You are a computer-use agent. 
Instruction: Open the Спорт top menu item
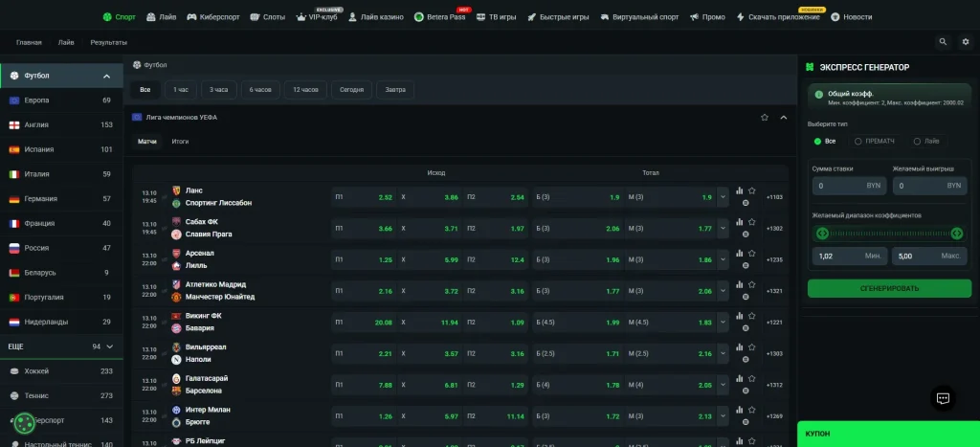120,17
